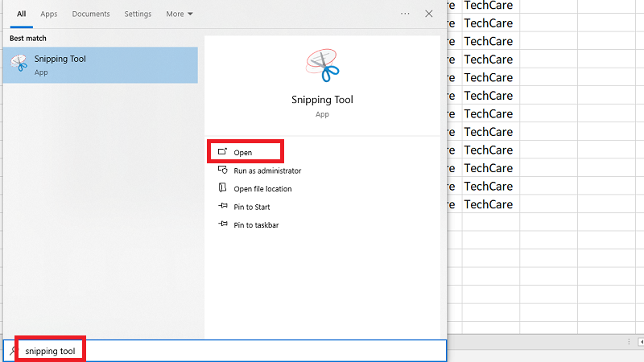
Task: Select the Settings search tab
Action: 138,14
